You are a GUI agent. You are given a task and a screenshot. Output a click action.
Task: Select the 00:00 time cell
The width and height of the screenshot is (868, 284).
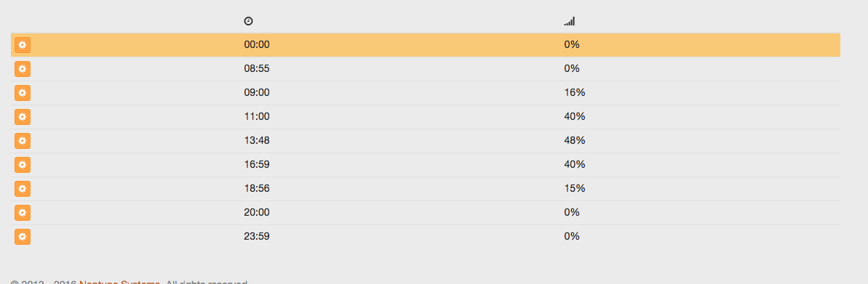click(257, 45)
